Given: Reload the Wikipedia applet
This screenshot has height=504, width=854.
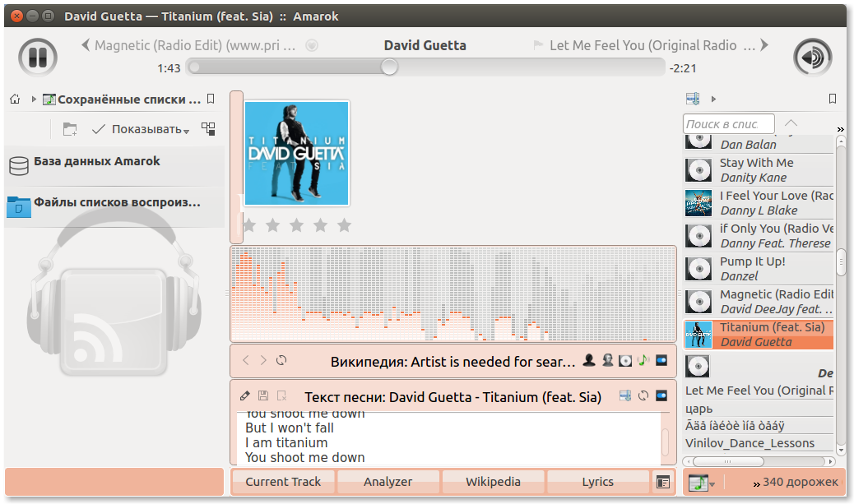Looking at the screenshot, I should pos(282,360).
